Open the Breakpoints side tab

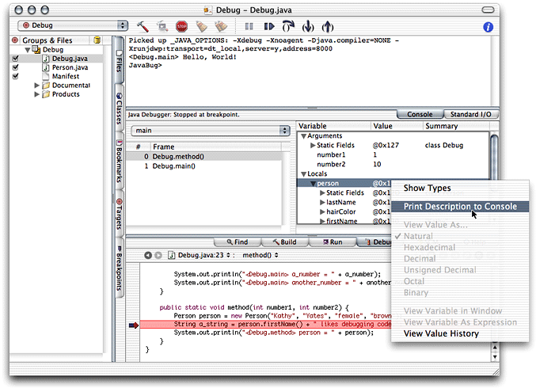[x=119, y=268]
